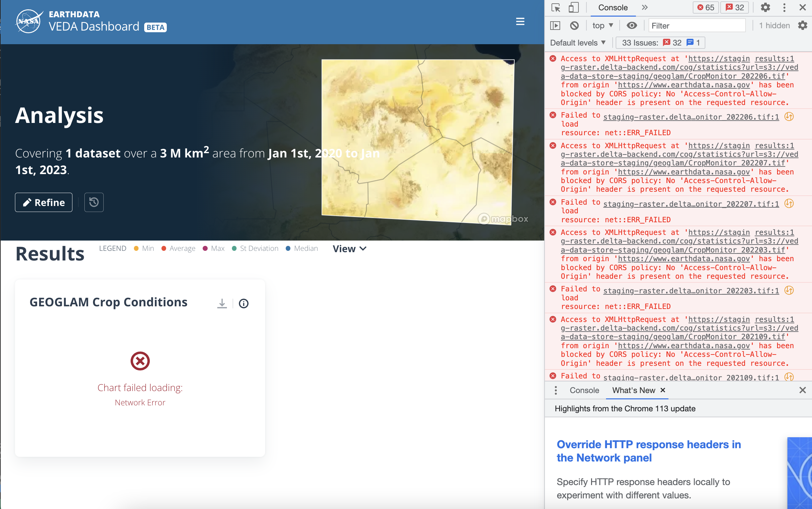The width and height of the screenshot is (812, 509).
Task: Open the hamburger navigation menu
Action: click(x=520, y=22)
